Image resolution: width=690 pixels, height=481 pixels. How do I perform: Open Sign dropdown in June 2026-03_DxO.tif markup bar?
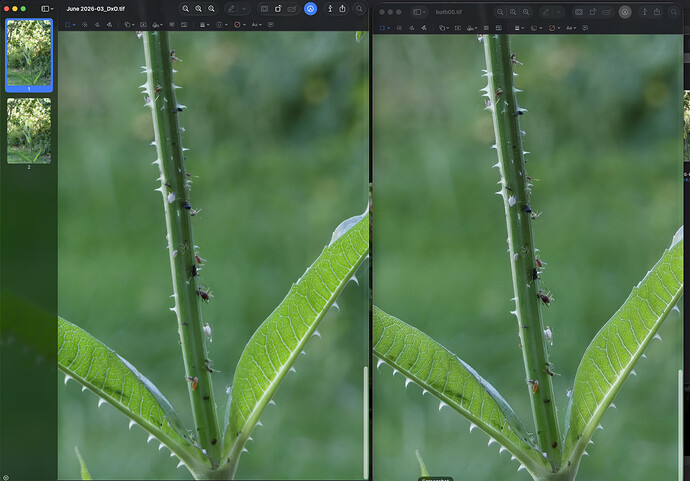(x=157, y=25)
